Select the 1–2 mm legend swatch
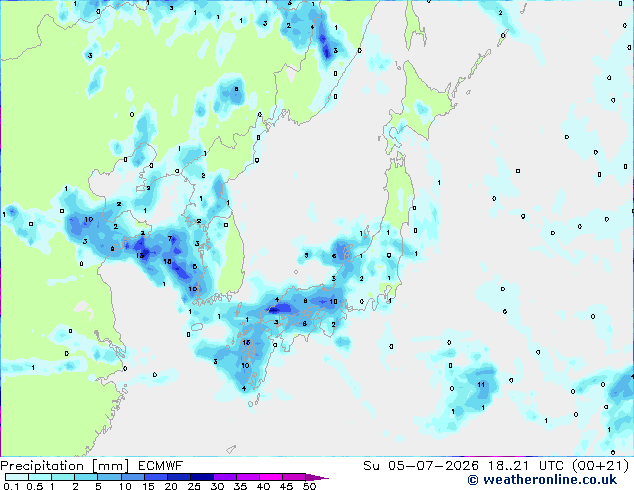This screenshot has width=634, height=490. click(x=63, y=477)
